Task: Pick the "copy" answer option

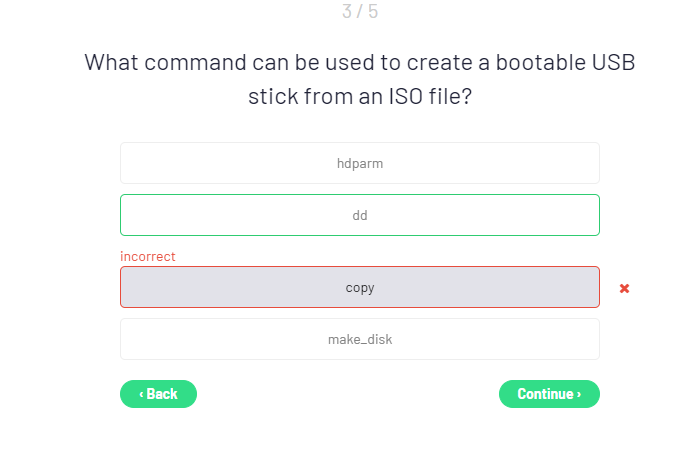Action: [359, 287]
